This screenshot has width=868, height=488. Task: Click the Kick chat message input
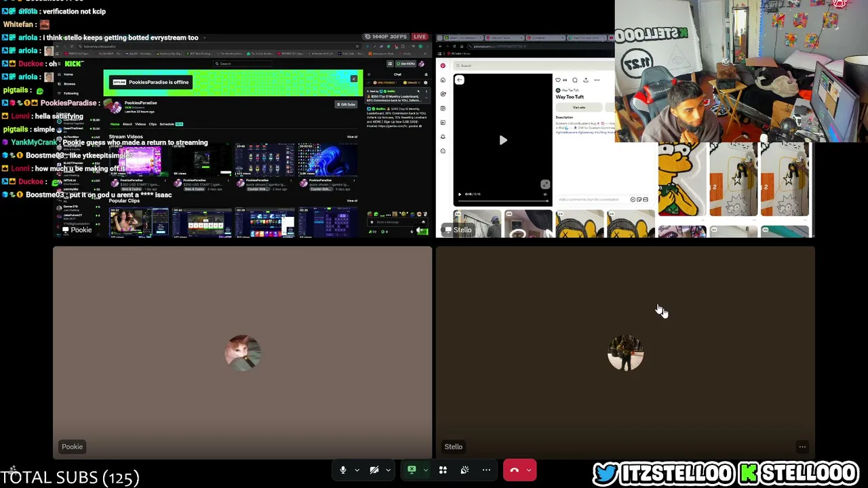point(397,222)
